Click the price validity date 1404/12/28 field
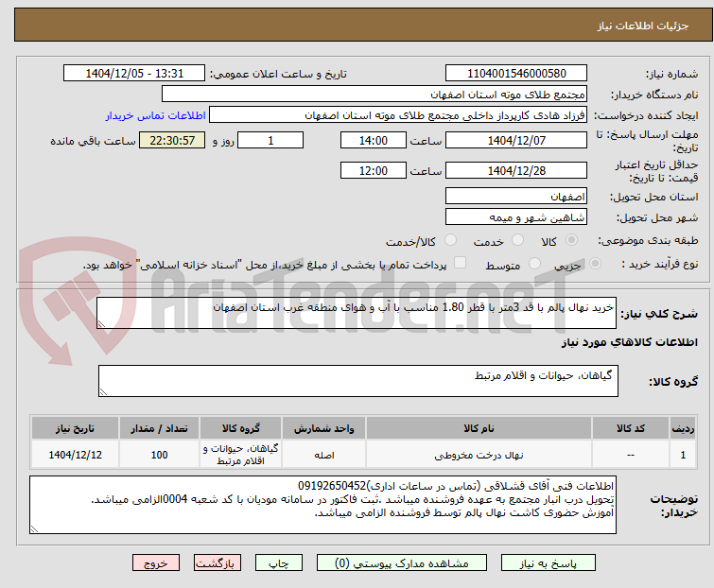 [516, 171]
